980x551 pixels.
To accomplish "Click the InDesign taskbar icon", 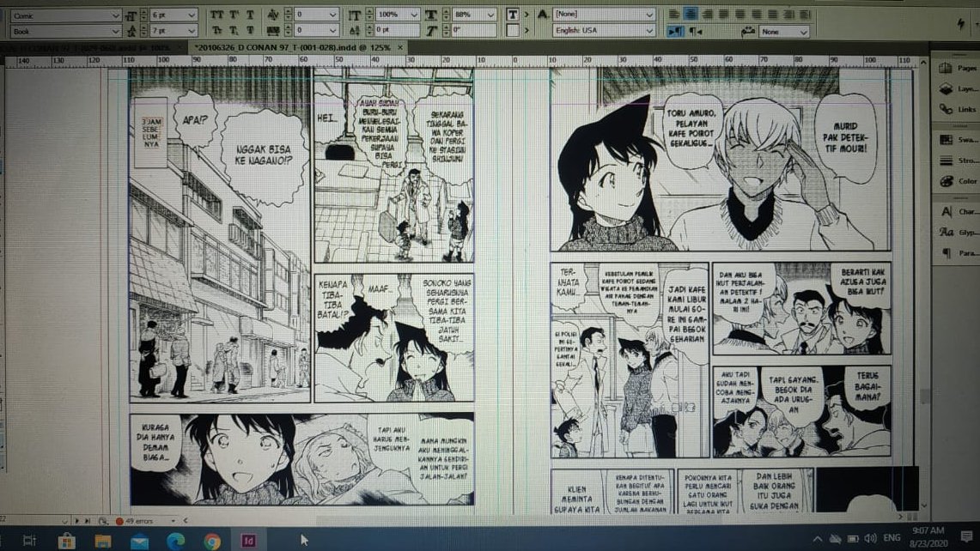I will (248, 541).
